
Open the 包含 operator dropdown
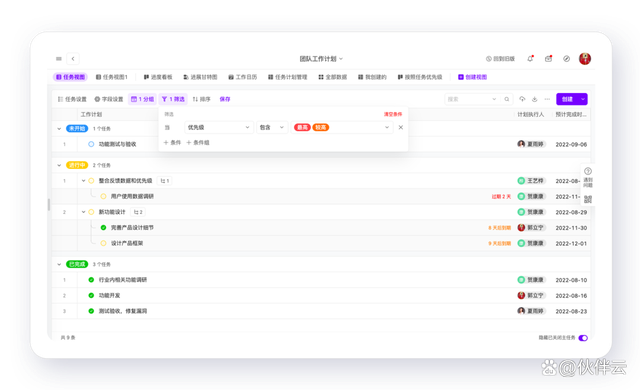pos(272,128)
